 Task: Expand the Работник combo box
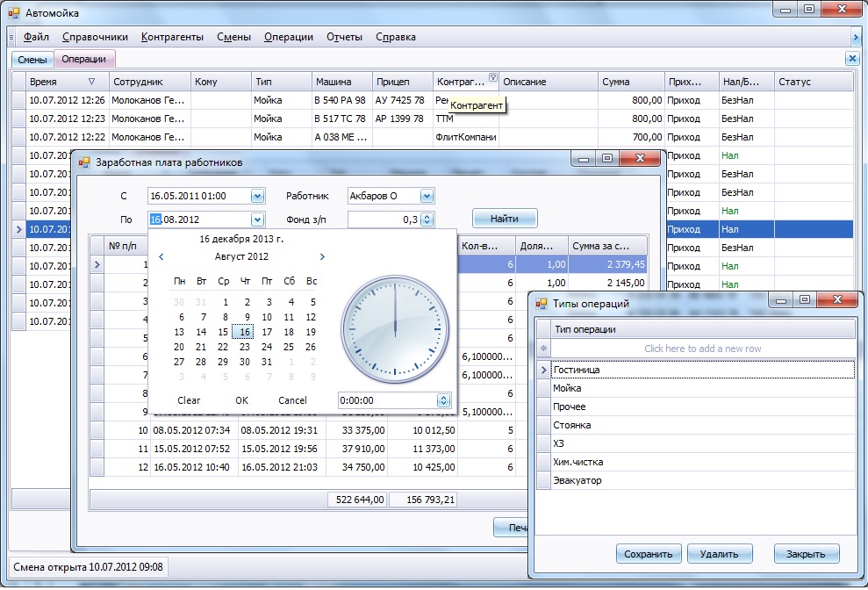[427, 196]
